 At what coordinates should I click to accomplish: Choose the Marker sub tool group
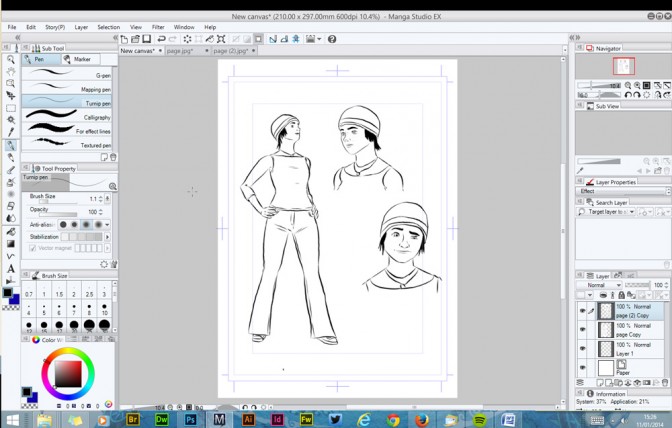point(81,59)
